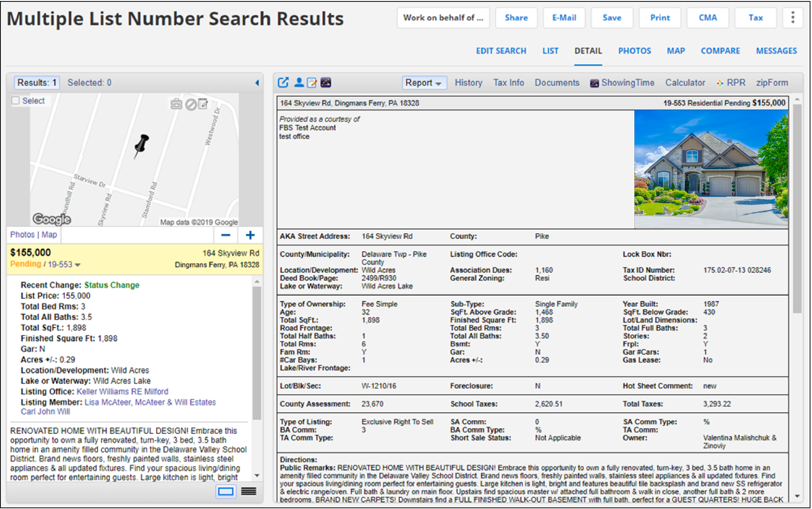Open the Tax Info tab
This screenshot has height=509, width=812.
(x=508, y=83)
